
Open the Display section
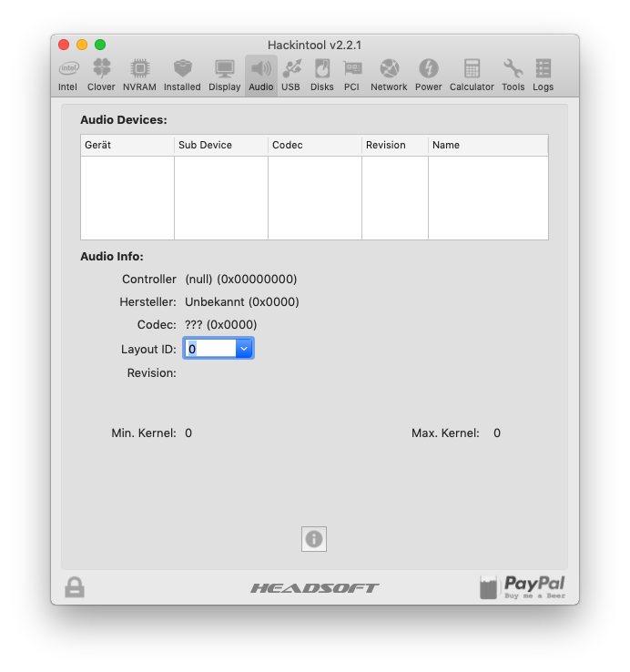(224, 76)
